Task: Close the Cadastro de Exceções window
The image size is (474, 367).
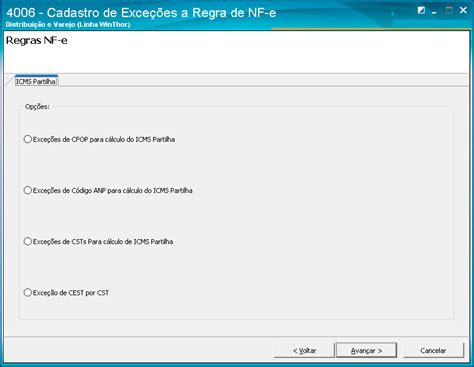Action: click(463, 10)
